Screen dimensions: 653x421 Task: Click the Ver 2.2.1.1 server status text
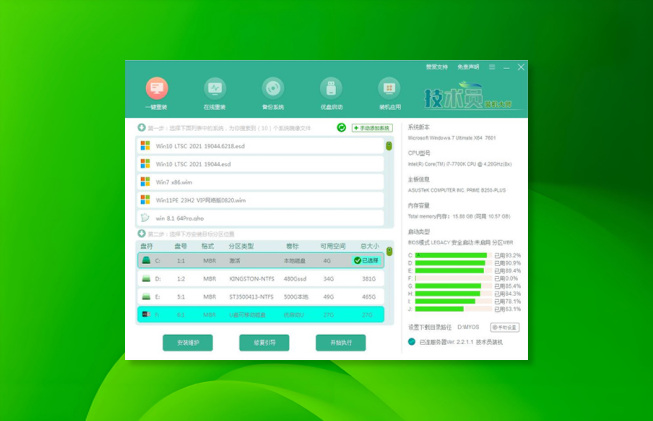(461, 342)
